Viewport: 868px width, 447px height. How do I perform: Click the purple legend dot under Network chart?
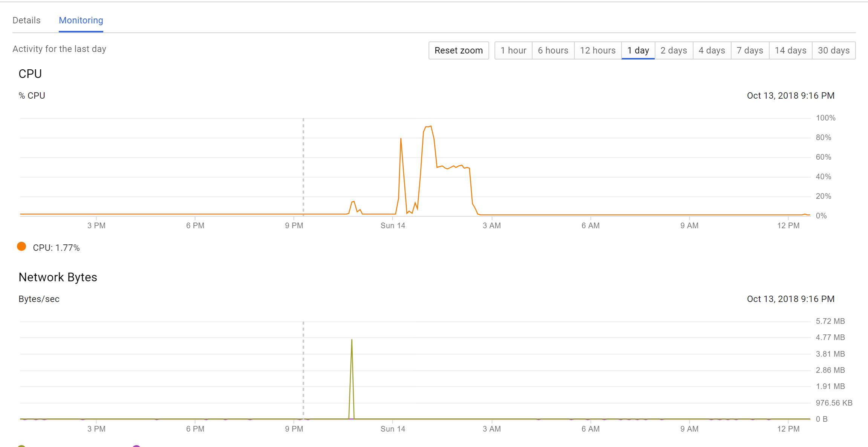pos(136,446)
